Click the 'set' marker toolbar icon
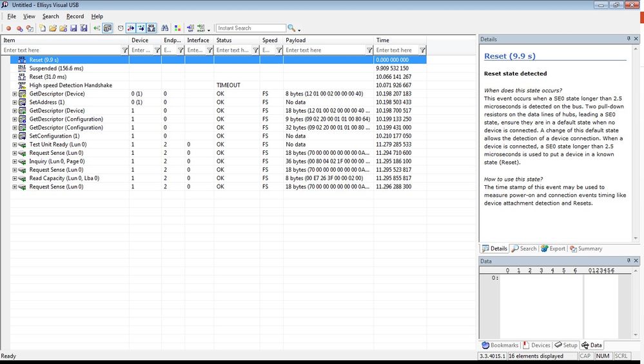The width and height of the screenshot is (644, 364). coord(191,28)
